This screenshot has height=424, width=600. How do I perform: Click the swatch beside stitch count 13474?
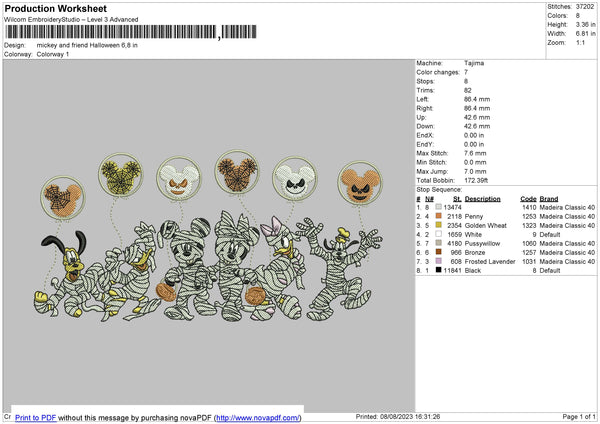(439, 207)
